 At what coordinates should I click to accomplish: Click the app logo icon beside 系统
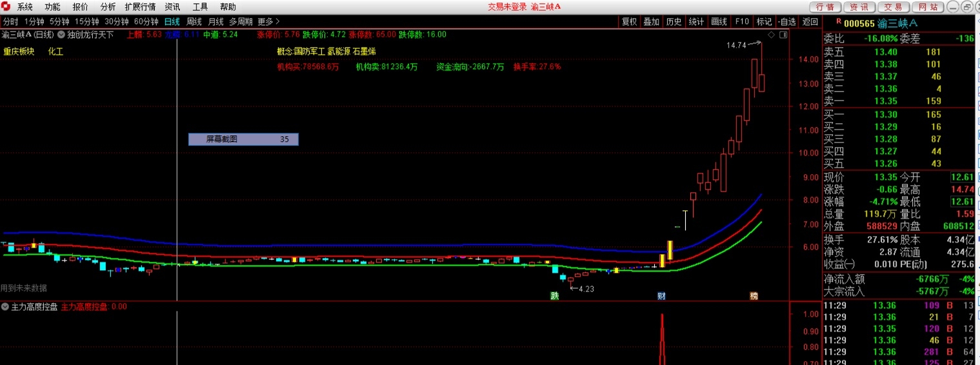(7, 7)
